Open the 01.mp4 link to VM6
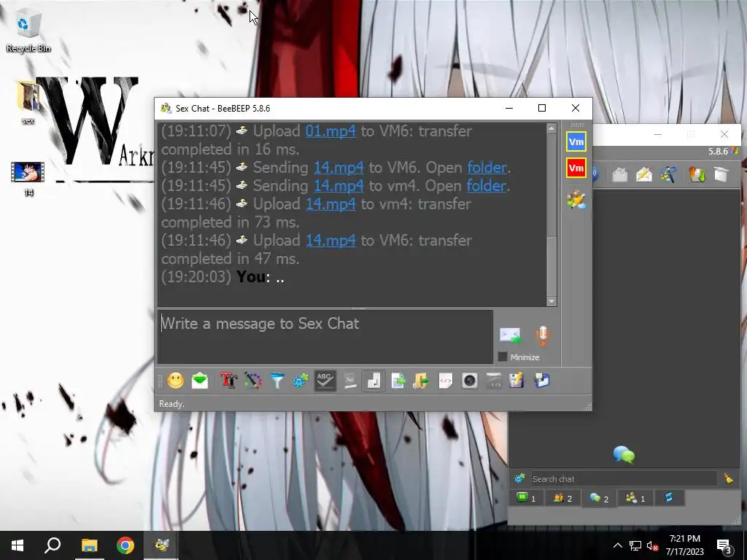The image size is (747, 560). tap(330, 131)
